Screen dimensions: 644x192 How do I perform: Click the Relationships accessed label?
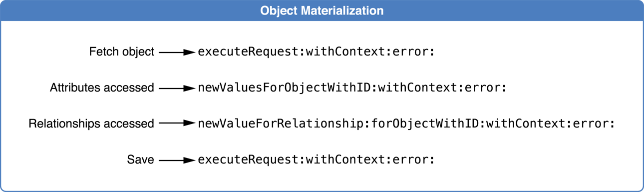point(91,123)
